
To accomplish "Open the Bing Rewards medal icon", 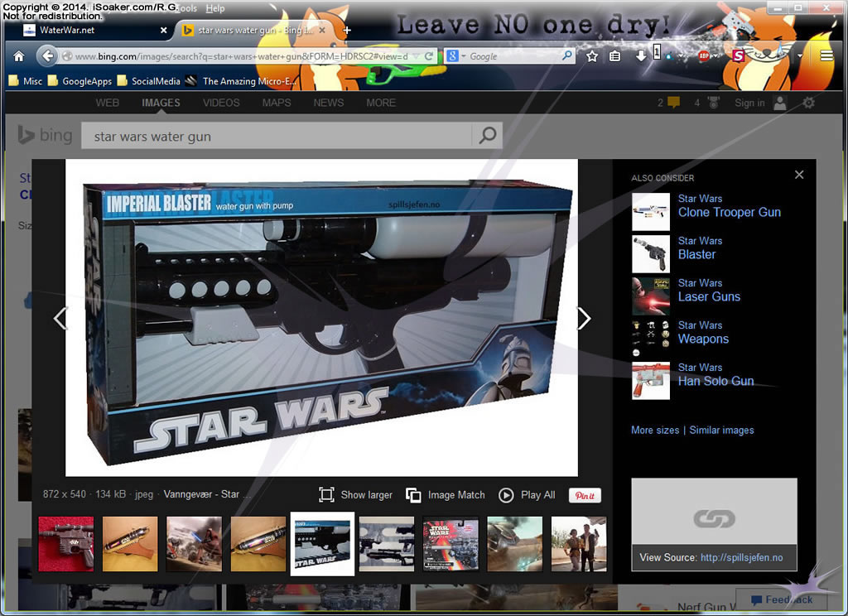I will click(714, 103).
